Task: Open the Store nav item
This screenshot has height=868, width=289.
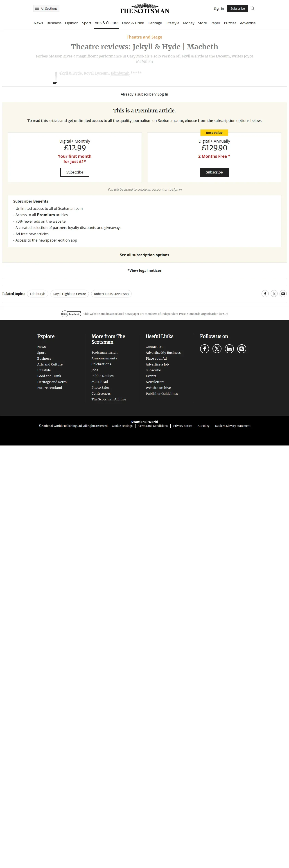Action: click(x=202, y=23)
